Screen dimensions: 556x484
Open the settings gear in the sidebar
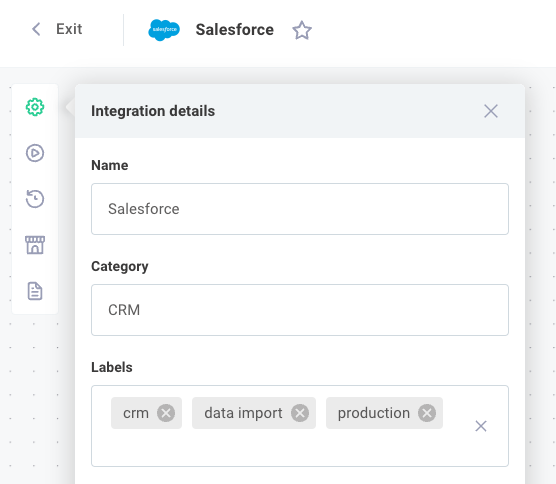[x=35, y=107]
